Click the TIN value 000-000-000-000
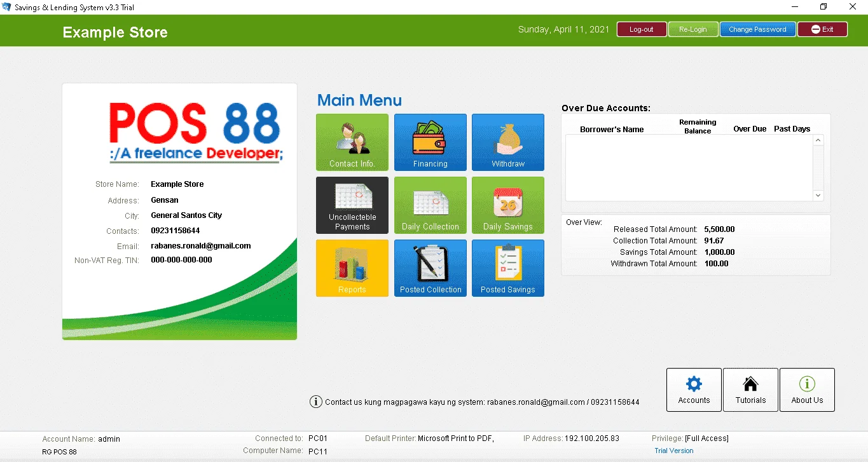Screen dimensions: 868x462 pyautogui.click(x=181, y=260)
